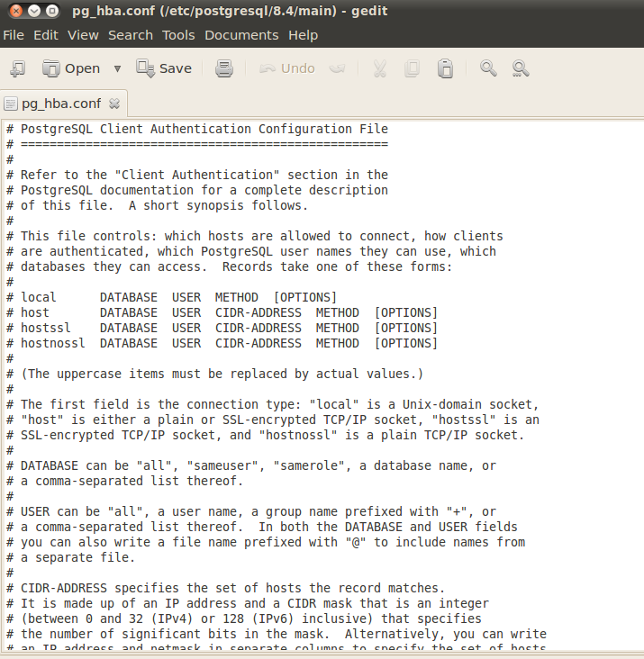644x659 pixels.
Task: Close the gedit window
Action: point(16,11)
